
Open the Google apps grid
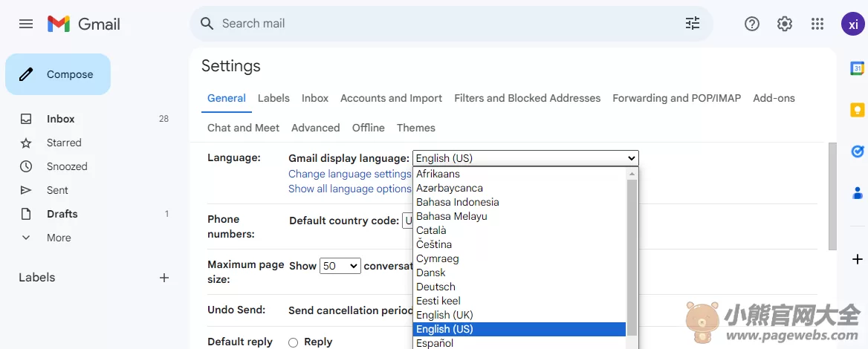click(x=817, y=24)
